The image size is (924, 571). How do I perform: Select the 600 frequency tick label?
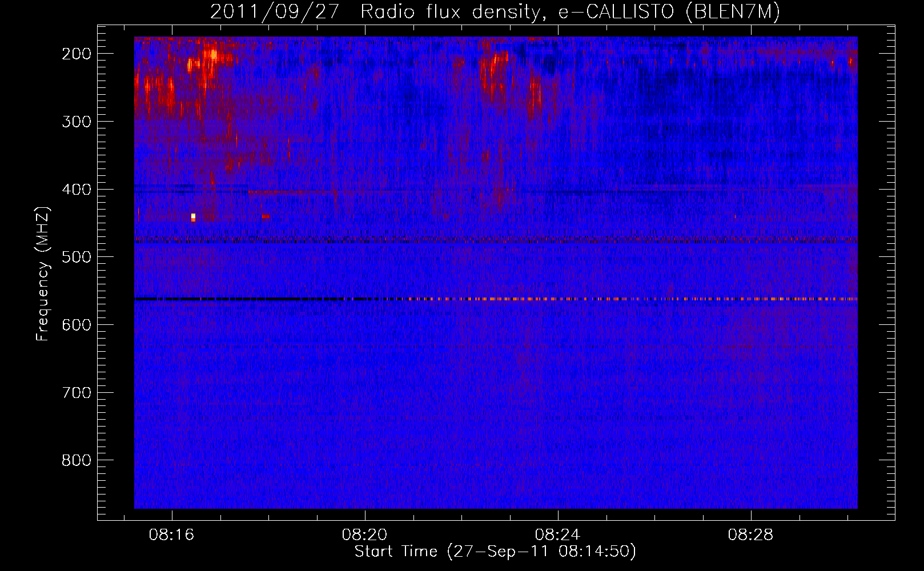pos(77,325)
